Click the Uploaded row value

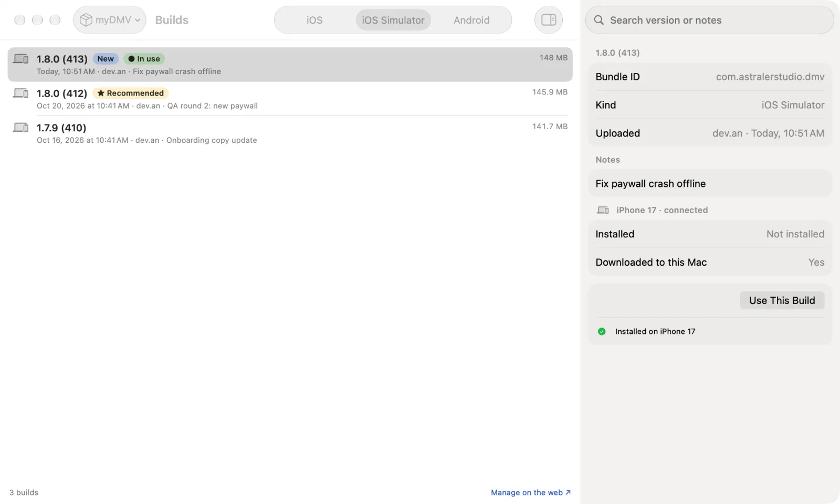click(x=768, y=133)
